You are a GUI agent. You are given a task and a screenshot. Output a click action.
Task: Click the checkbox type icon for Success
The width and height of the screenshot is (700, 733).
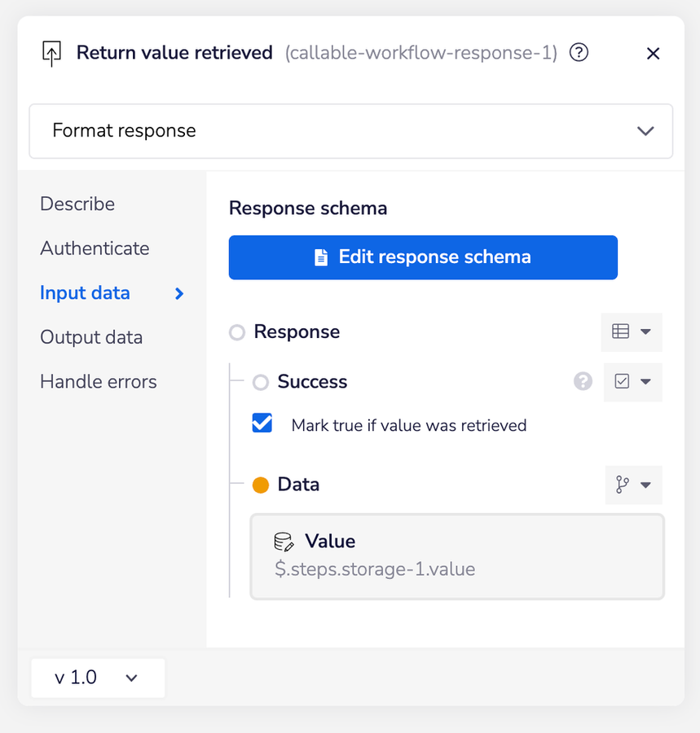622,381
